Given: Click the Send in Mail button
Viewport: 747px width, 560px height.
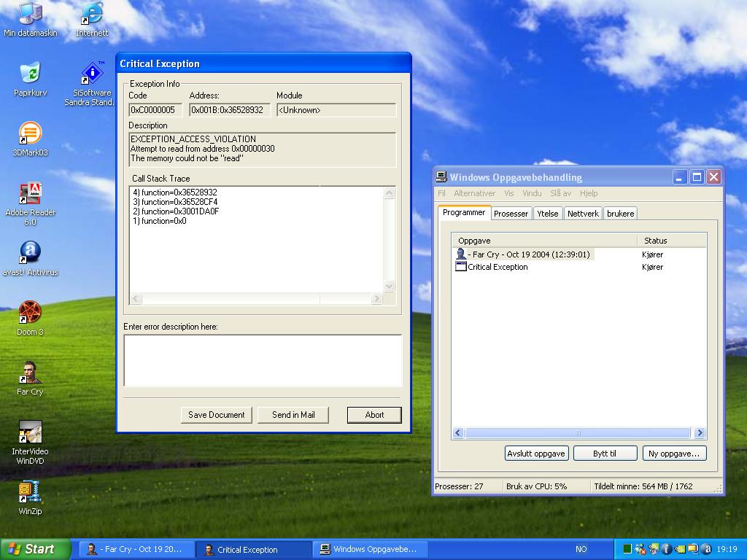Looking at the screenshot, I should [x=293, y=415].
